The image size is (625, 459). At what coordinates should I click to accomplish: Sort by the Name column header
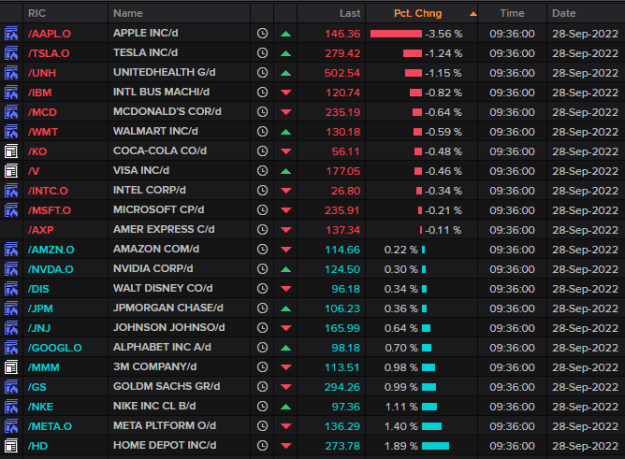pos(128,13)
